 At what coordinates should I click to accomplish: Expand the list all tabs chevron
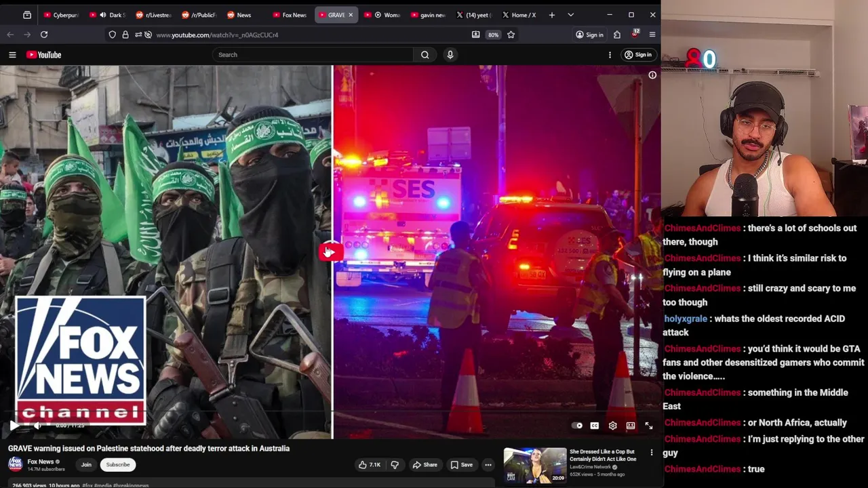570,15
